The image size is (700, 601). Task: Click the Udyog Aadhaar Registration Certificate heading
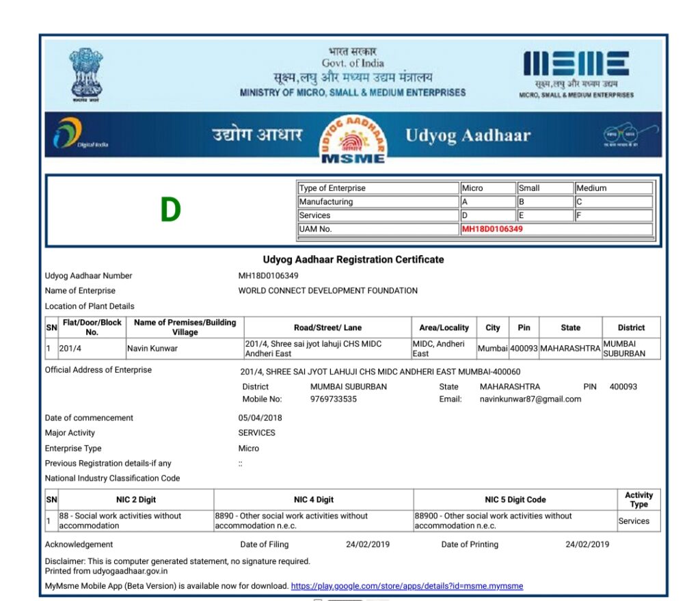pyautogui.click(x=353, y=260)
